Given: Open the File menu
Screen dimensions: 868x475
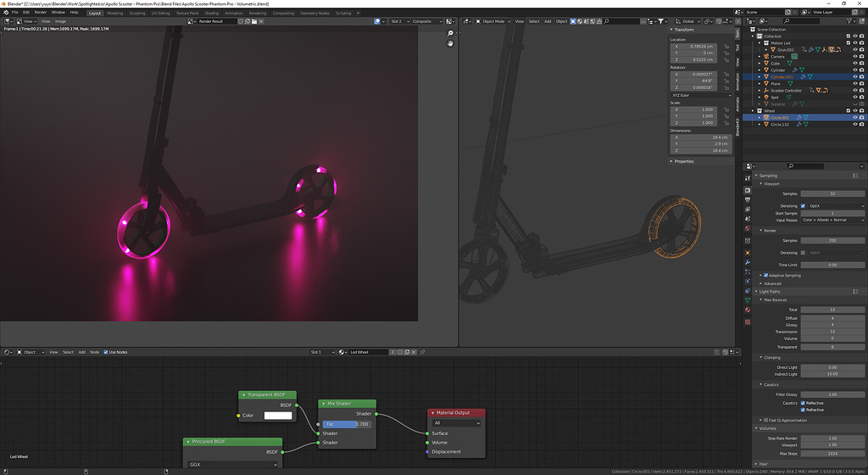Looking at the screenshot, I should point(14,12).
